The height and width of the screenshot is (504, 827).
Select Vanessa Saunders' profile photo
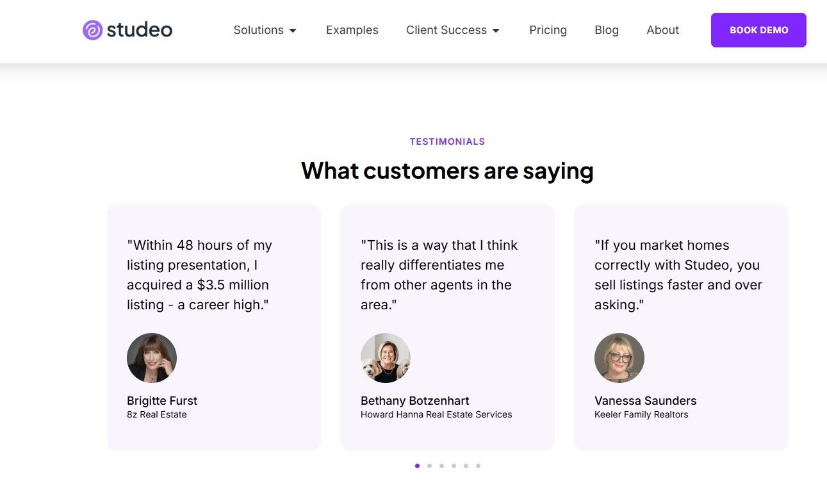[619, 358]
